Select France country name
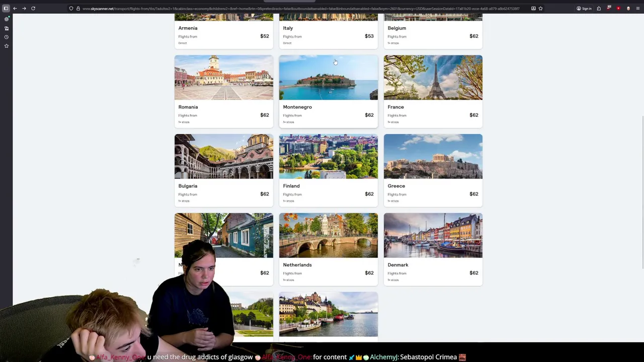Image resolution: width=644 pixels, height=362 pixels. pos(396,107)
